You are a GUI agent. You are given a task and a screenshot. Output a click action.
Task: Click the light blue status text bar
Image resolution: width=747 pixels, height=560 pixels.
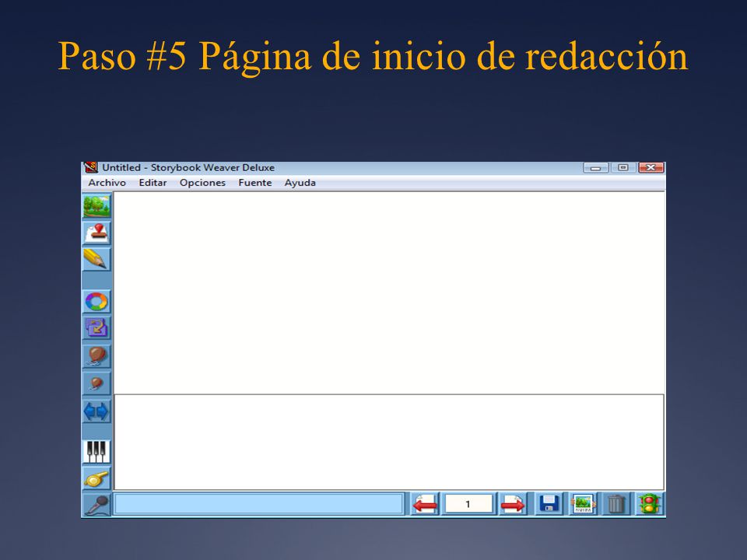click(x=258, y=504)
